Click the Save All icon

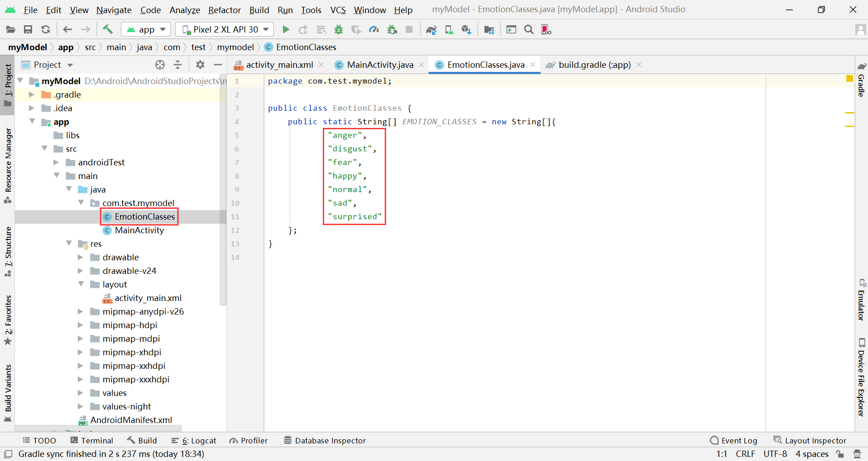point(28,30)
